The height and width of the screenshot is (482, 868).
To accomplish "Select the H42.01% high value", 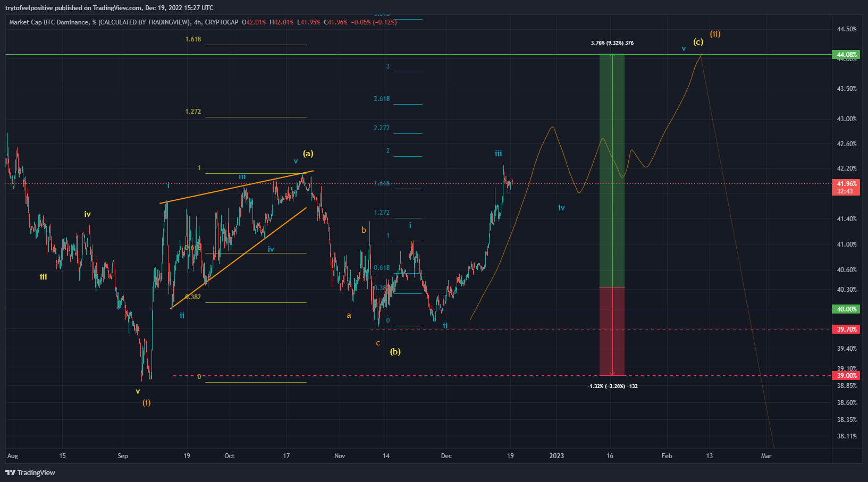I will pyautogui.click(x=282, y=22).
